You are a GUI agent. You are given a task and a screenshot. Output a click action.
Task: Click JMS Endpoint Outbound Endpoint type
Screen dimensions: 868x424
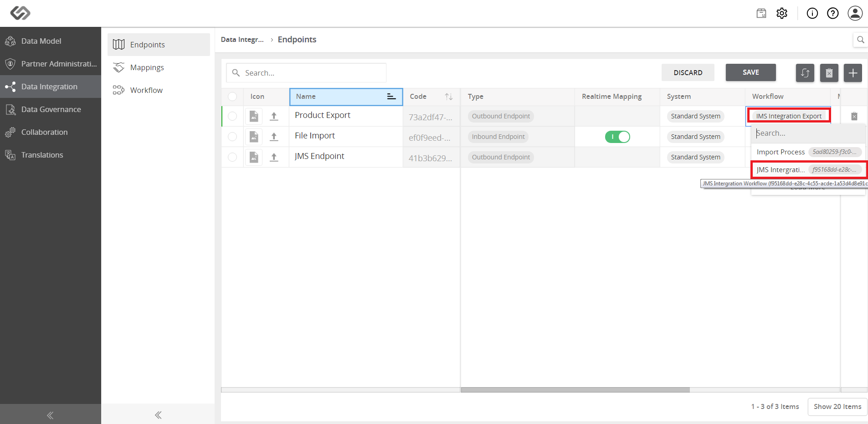501,157
